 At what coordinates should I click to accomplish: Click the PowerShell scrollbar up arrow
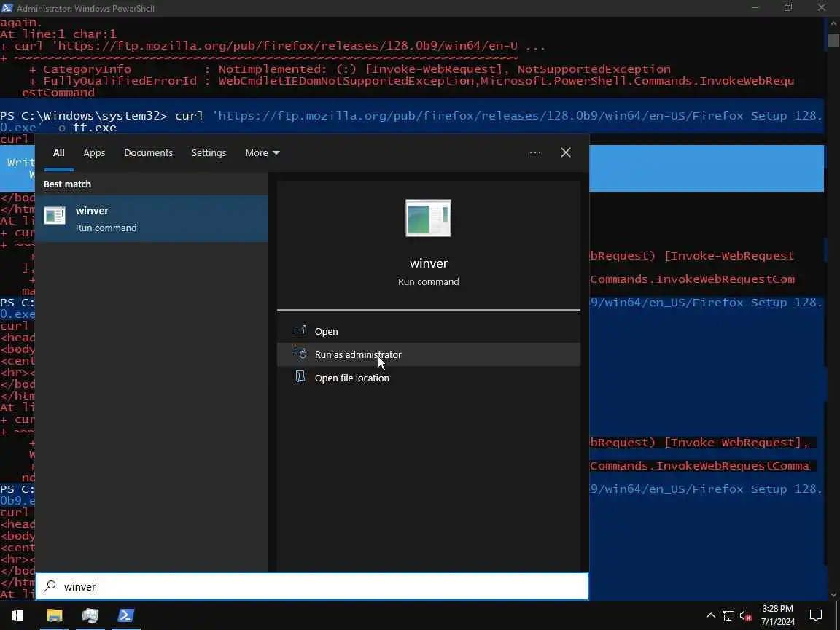pos(833,23)
